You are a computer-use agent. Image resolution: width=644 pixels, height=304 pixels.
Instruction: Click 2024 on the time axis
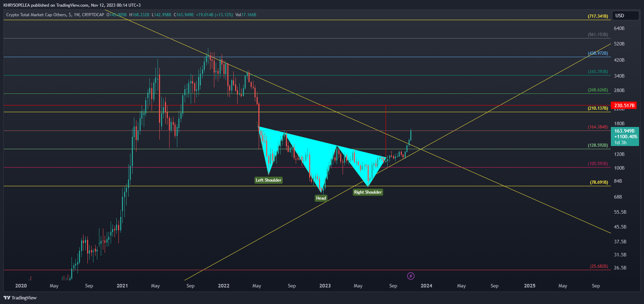pos(427,286)
